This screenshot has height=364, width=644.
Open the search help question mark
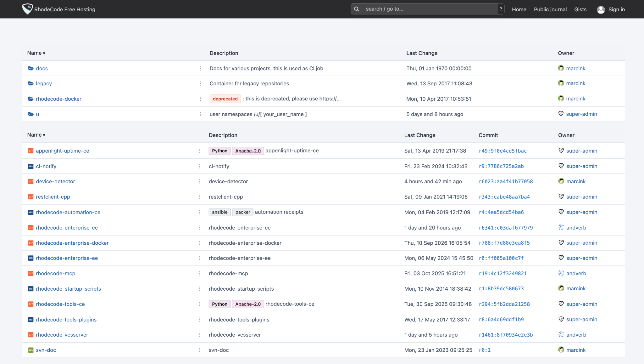coord(501,9)
